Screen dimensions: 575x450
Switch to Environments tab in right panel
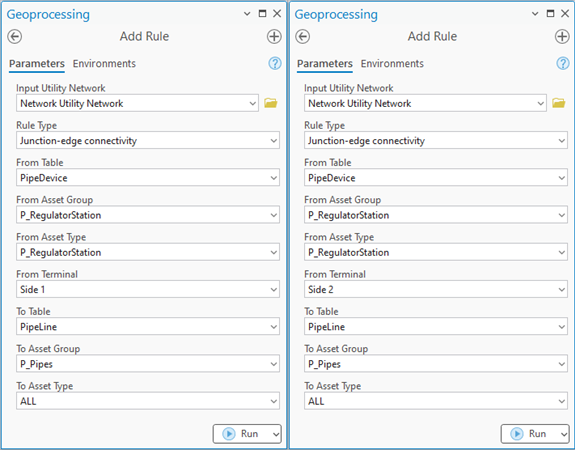tap(392, 64)
